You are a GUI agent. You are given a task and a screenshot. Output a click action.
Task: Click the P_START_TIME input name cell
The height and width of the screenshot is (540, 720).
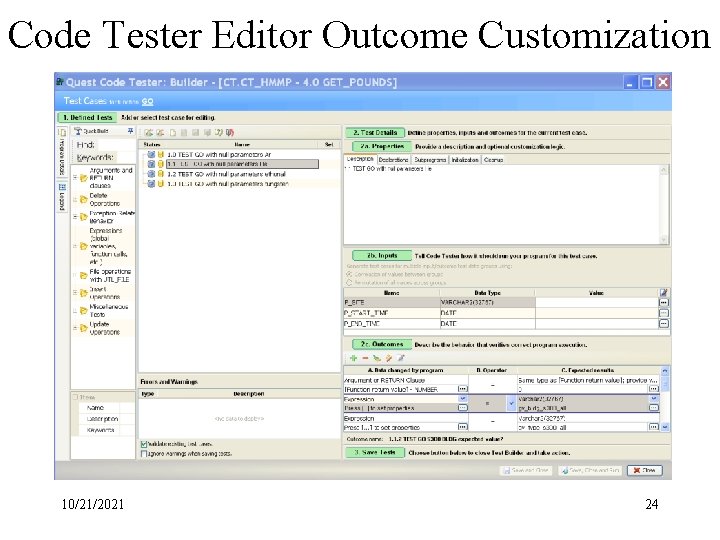click(x=392, y=313)
